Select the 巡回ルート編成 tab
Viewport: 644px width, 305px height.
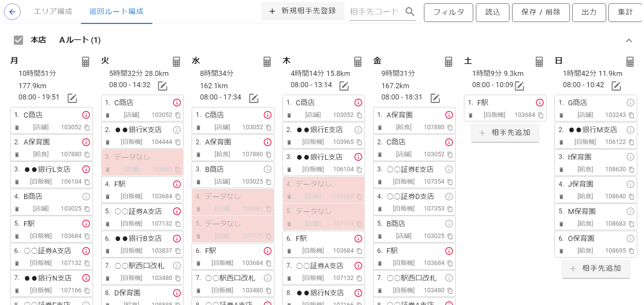pos(117,12)
